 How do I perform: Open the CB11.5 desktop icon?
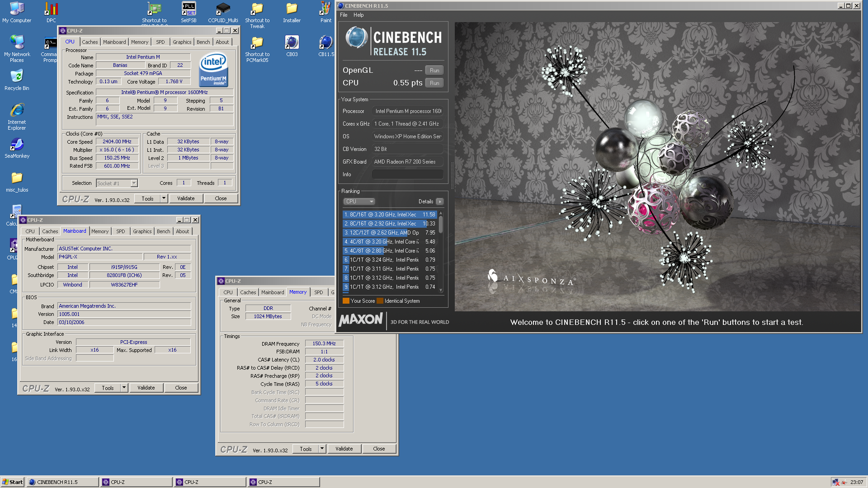pyautogui.click(x=325, y=46)
